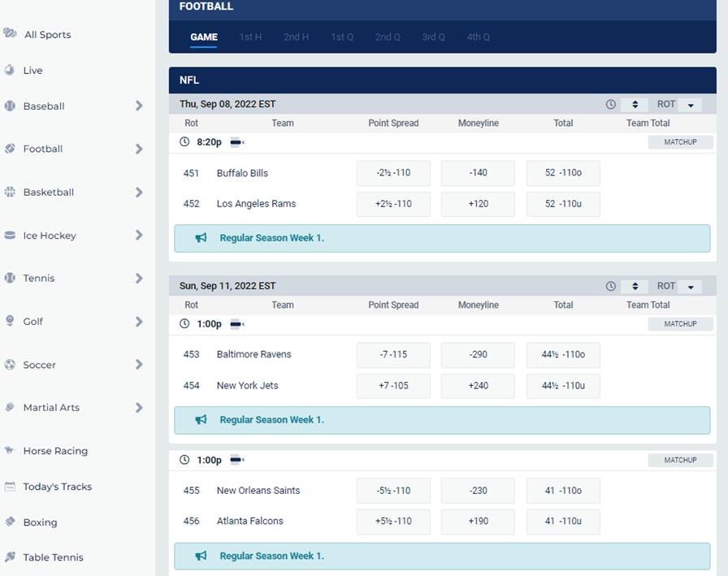Click the All Sports sidebar icon

point(10,33)
